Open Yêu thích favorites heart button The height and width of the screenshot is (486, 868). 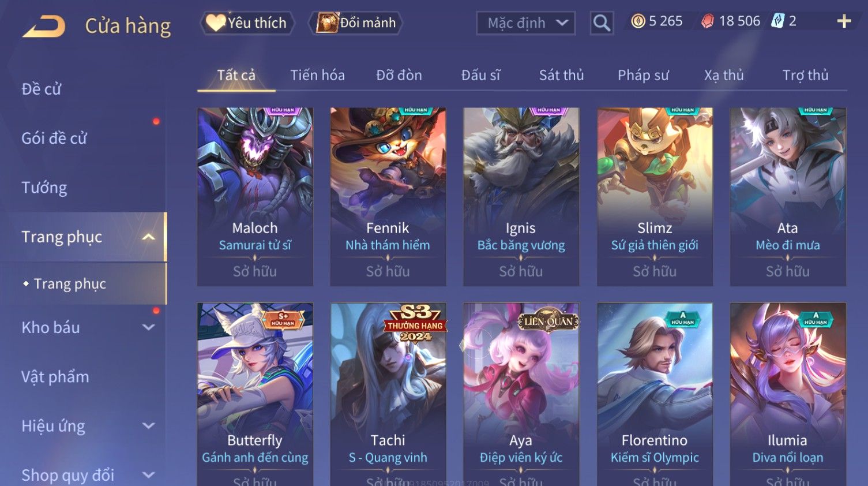coord(247,23)
